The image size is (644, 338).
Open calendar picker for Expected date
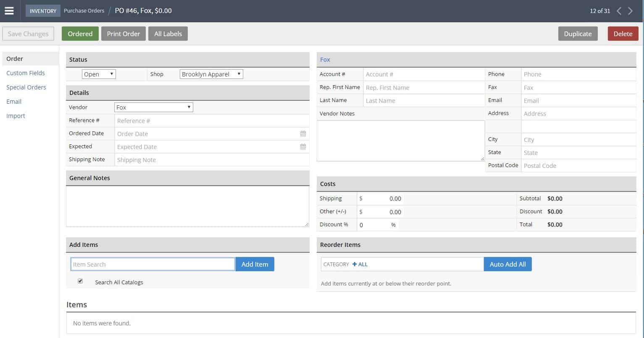click(303, 147)
